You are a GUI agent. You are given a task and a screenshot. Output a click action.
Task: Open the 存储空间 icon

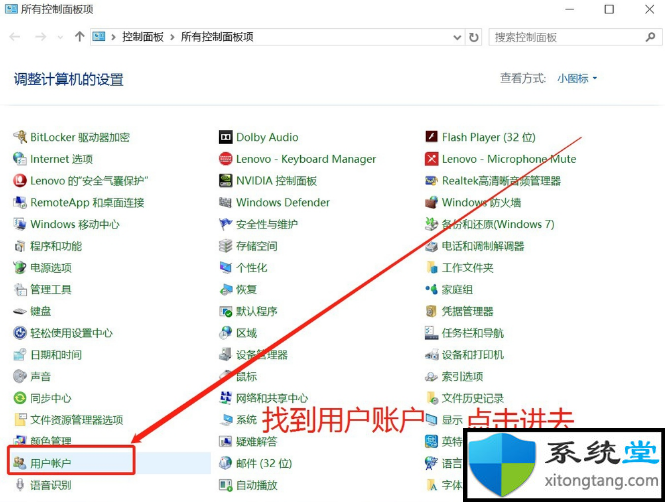tap(226, 246)
